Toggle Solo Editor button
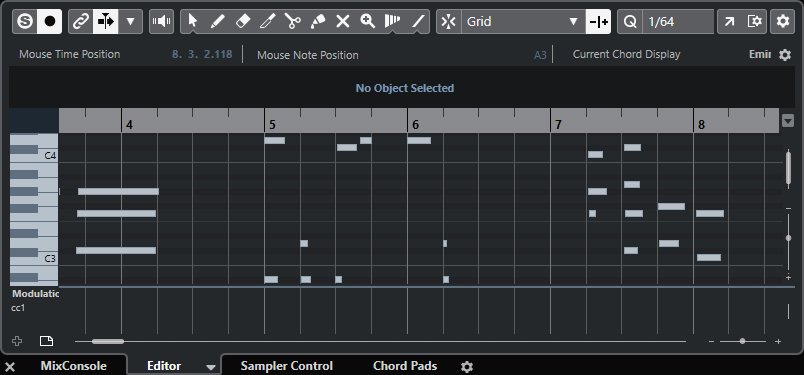804x375 pixels. click(25, 22)
